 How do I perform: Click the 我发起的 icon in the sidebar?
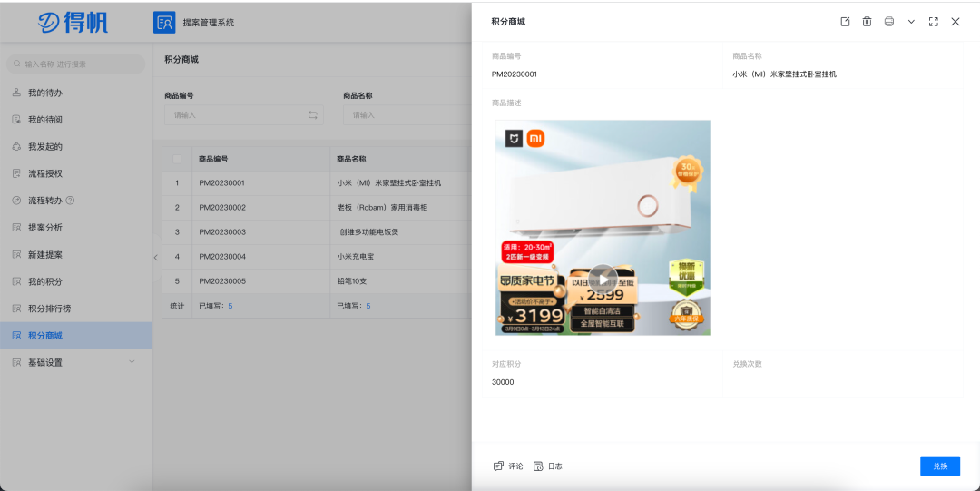coord(17,146)
